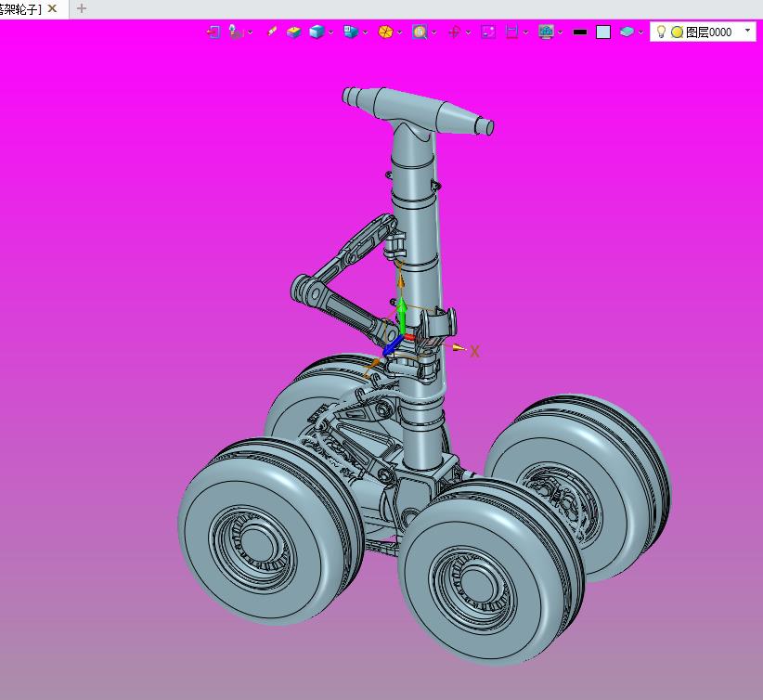Click the X axis label on the triad
The width and height of the screenshot is (763, 700).
click(474, 352)
